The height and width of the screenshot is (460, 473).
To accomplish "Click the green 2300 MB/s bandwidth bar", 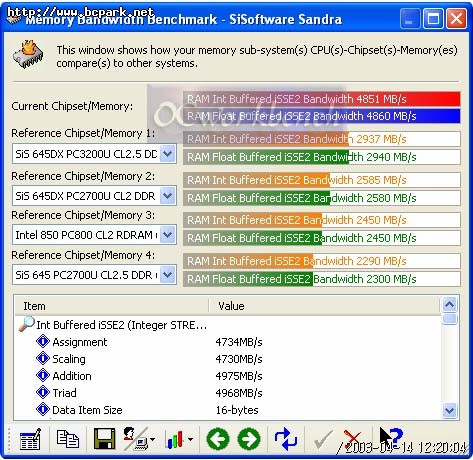I will point(322,279).
